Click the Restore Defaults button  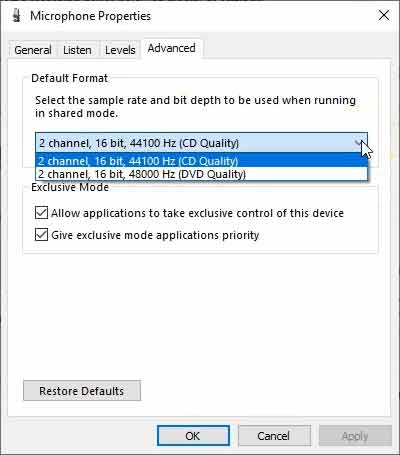coord(82,391)
